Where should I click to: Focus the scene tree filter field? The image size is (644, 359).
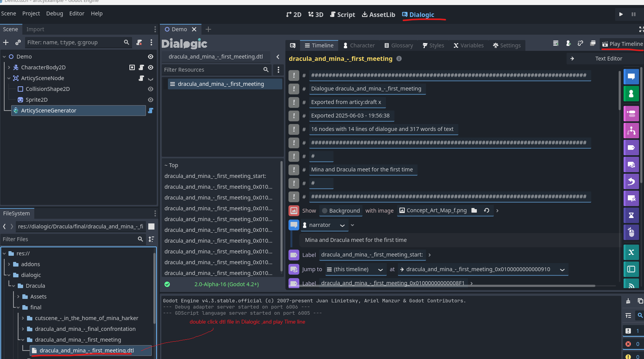pos(78,42)
